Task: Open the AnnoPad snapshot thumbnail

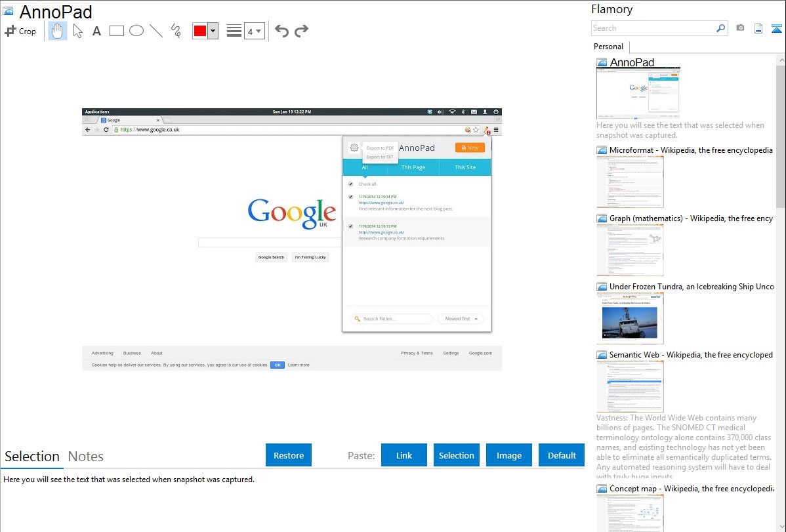Action: coord(638,93)
